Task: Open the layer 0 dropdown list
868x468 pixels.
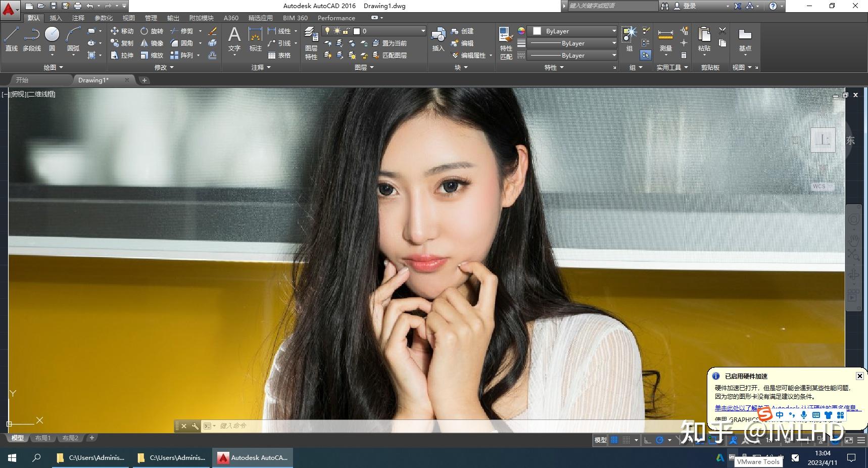Action: (423, 31)
